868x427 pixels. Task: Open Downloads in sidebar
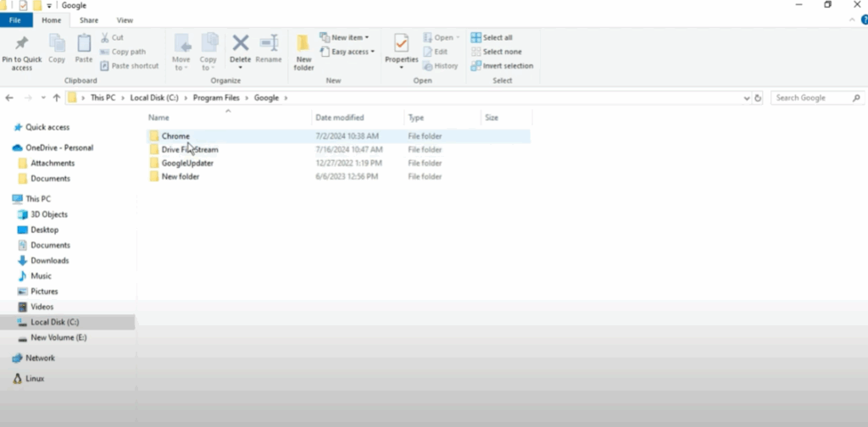[44, 260]
